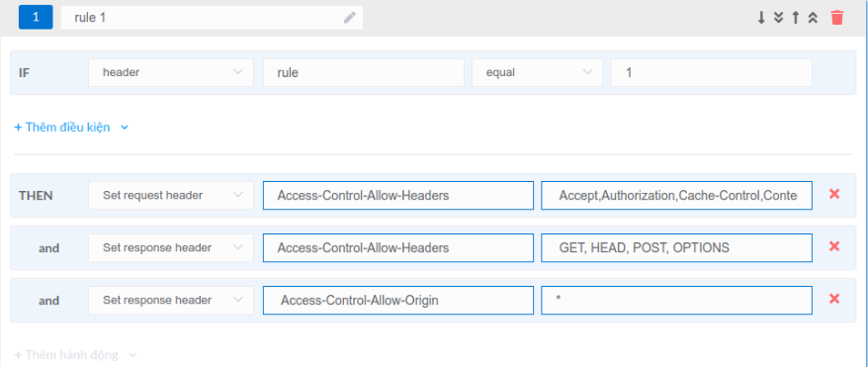This screenshot has width=868, height=367.
Task: Open action dropdown in Allow-Origin row
Action: (171, 300)
